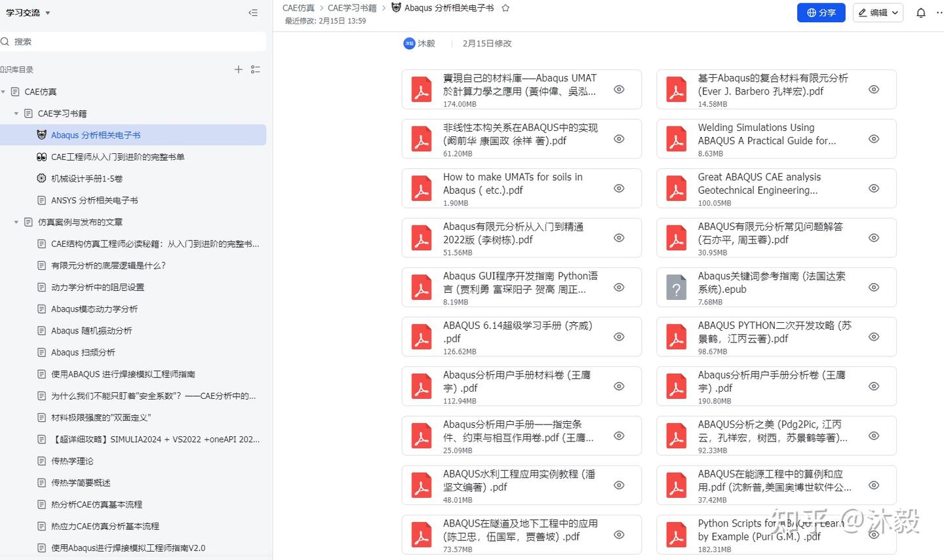Open ABAQUS分析用户手册 指定条件 约束与相互作用卷 file
Image resolution: width=944 pixels, height=560 pixels.
[521, 436]
